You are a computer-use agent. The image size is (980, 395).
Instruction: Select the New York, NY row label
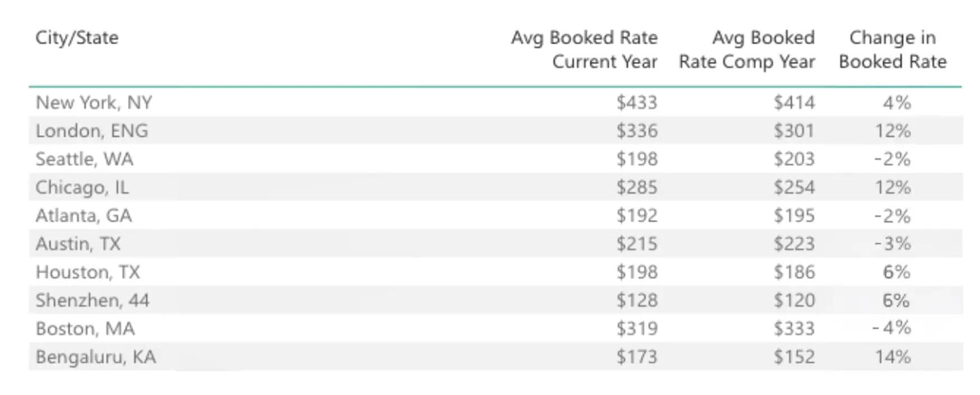pos(94,103)
